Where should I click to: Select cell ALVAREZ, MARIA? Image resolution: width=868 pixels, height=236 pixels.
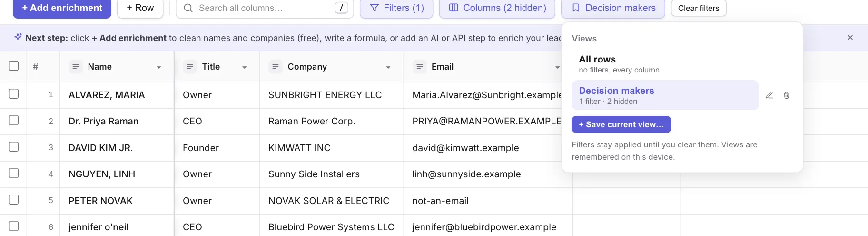[x=117, y=95]
